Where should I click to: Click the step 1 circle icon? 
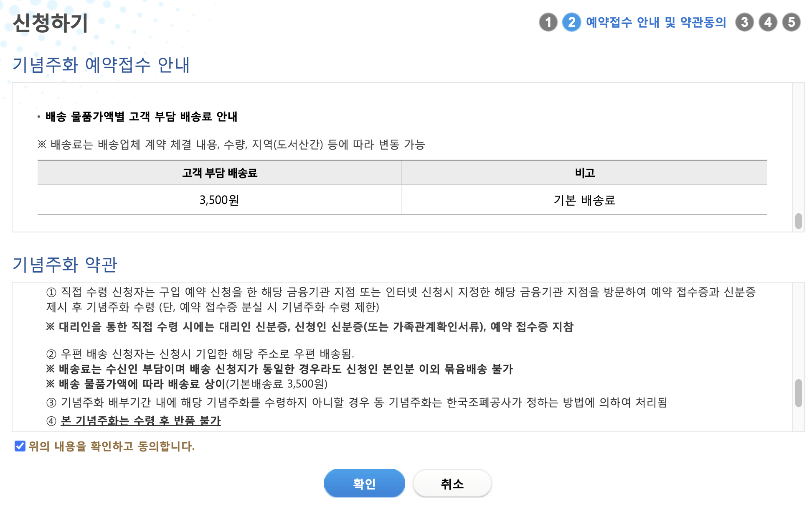point(548,22)
